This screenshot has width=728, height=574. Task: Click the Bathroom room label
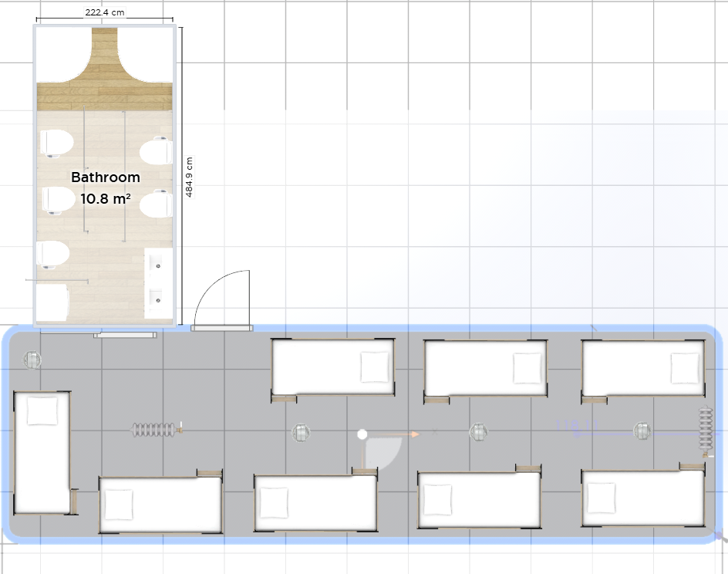(106, 177)
